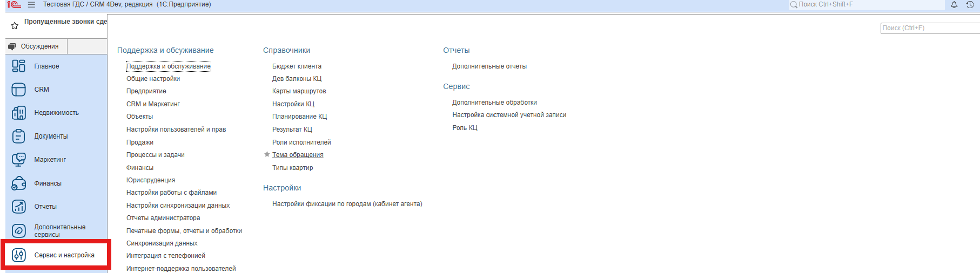Click the notifications bell icon
The width and height of the screenshot is (980, 273).
point(954,4)
